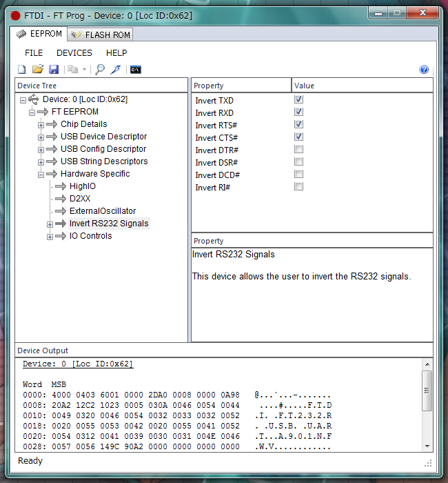Expand the USB Config Descriptor node
Viewport: 448px width, 483px height.
[x=41, y=150]
